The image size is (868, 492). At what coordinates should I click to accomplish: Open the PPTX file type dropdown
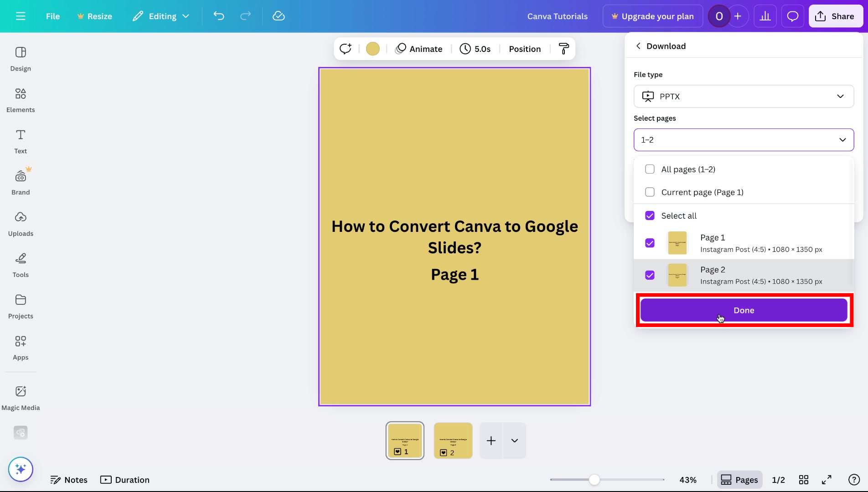[x=744, y=96]
